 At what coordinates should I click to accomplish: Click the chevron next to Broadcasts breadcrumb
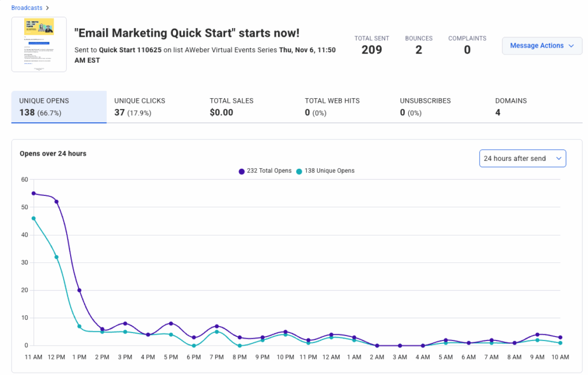tap(47, 7)
